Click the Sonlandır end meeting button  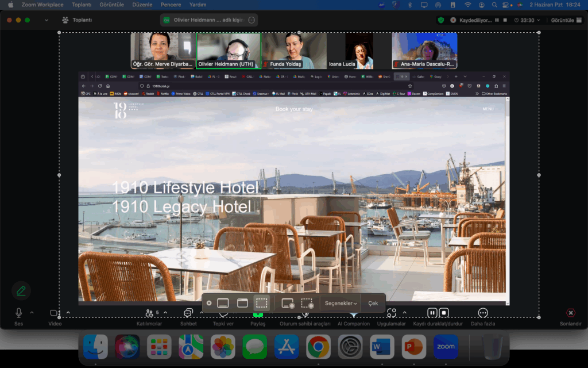pyautogui.click(x=571, y=313)
